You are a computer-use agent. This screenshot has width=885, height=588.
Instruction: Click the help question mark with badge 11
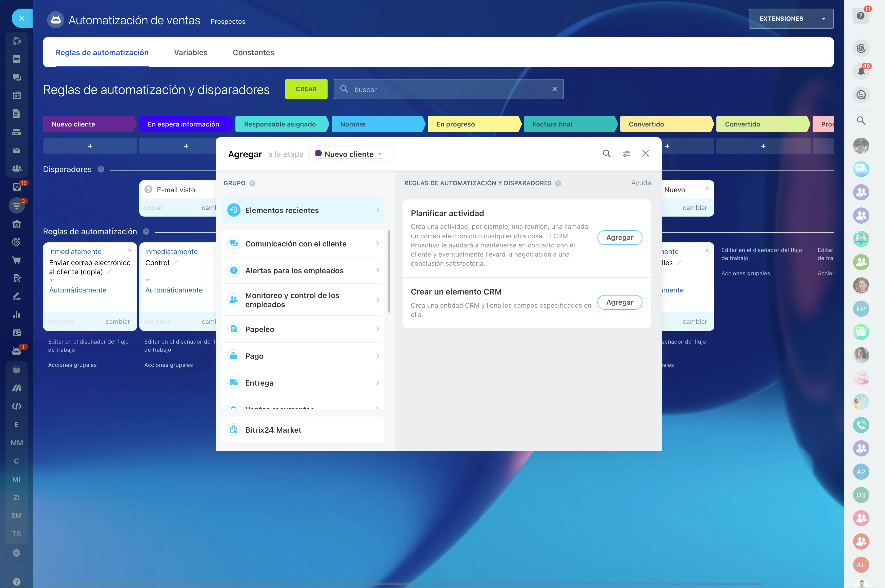click(x=860, y=16)
